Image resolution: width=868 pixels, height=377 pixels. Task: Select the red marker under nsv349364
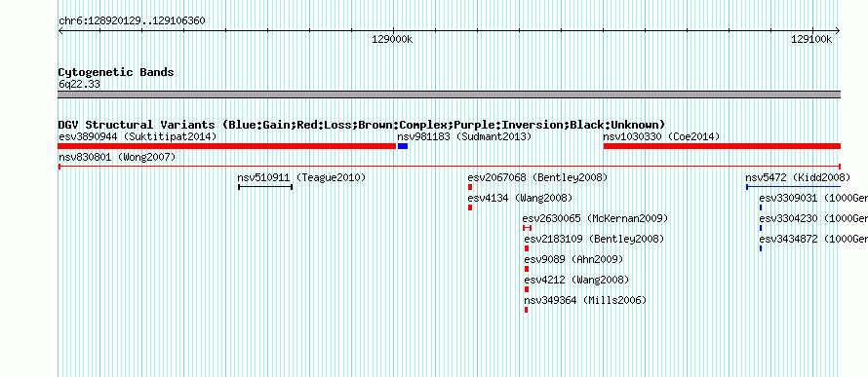click(x=526, y=310)
